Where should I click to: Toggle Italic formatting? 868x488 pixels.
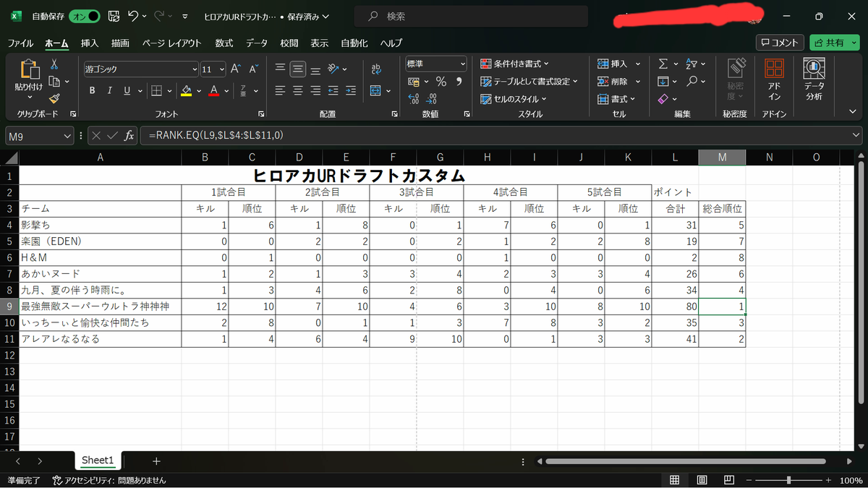coord(110,90)
